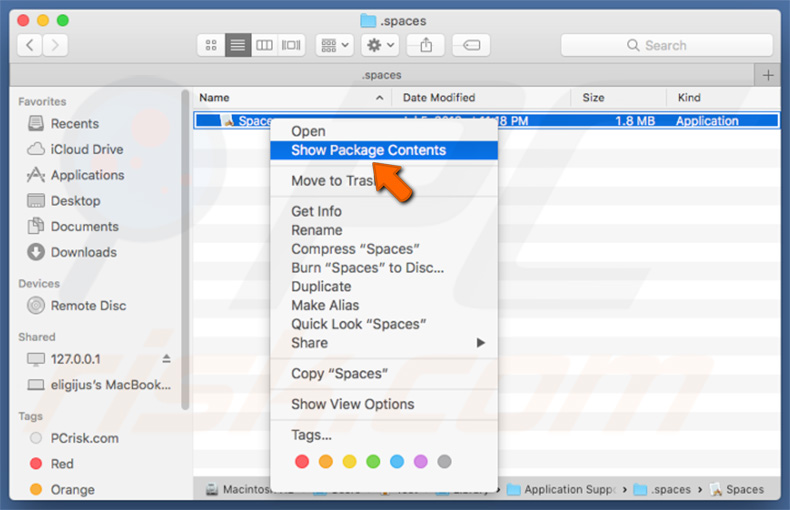The width and height of the screenshot is (790, 510).
Task: Choose Get Info from context menu
Action: point(316,211)
